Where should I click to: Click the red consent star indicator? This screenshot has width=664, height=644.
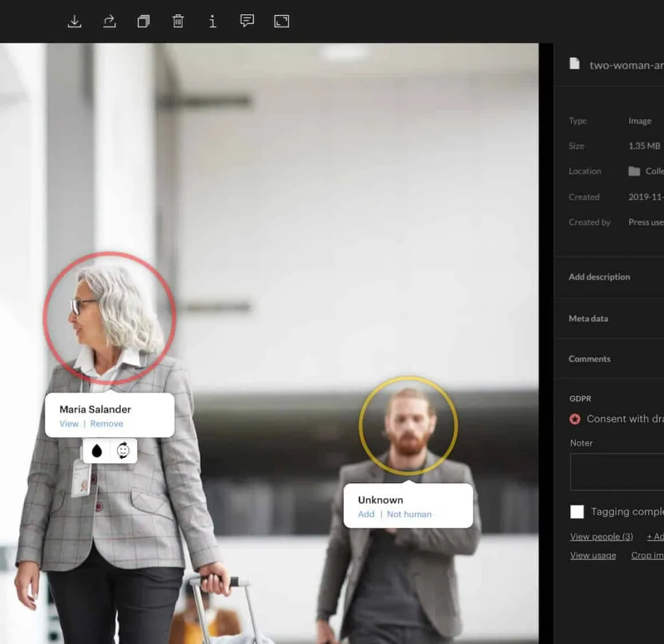click(x=575, y=419)
